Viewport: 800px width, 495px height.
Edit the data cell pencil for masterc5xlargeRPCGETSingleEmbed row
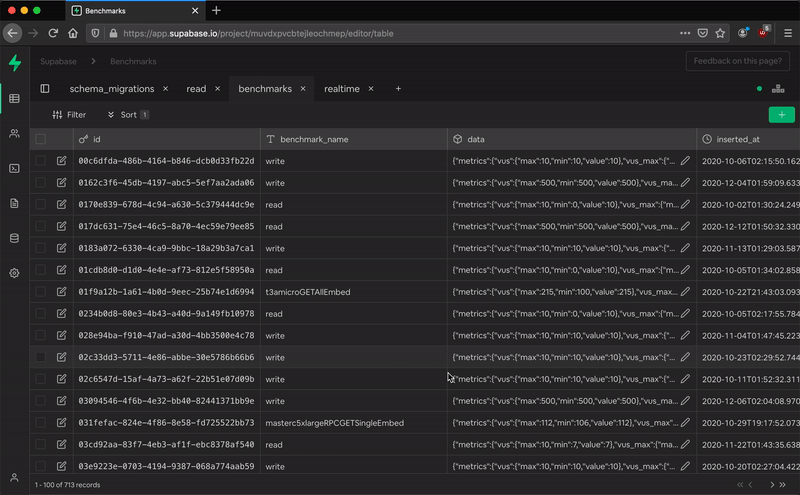tap(685, 423)
